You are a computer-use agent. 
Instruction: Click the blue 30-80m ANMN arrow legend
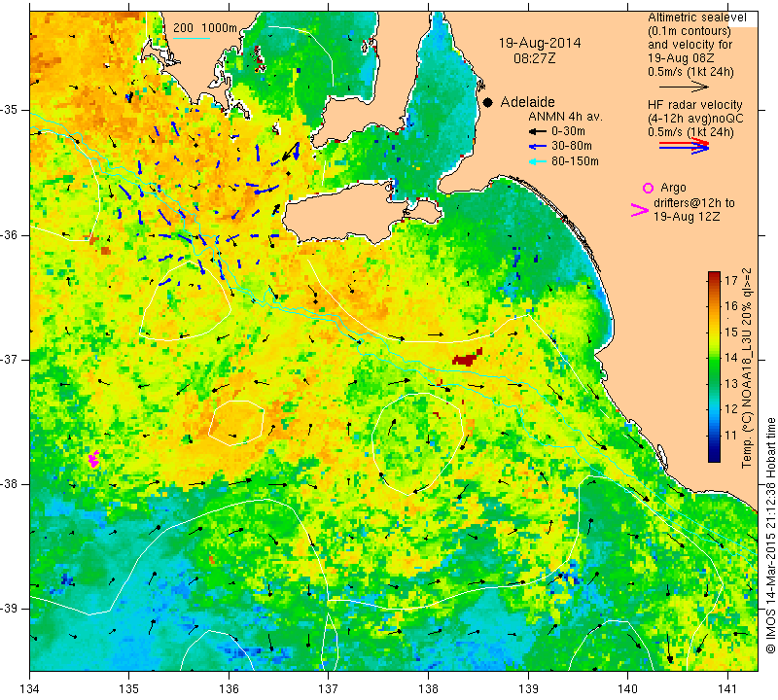tap(538, 147)
